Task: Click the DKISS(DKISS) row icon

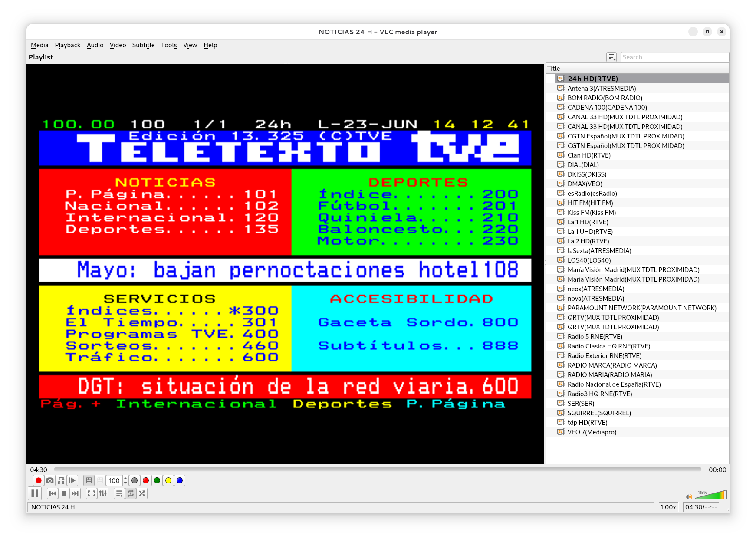Action: pos(561,174)
